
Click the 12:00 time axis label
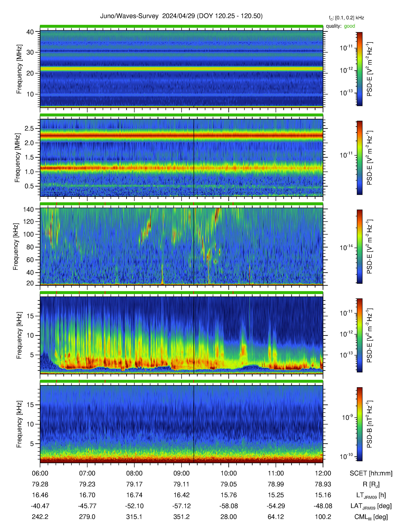pyautogui.click(x=323, y=473)
